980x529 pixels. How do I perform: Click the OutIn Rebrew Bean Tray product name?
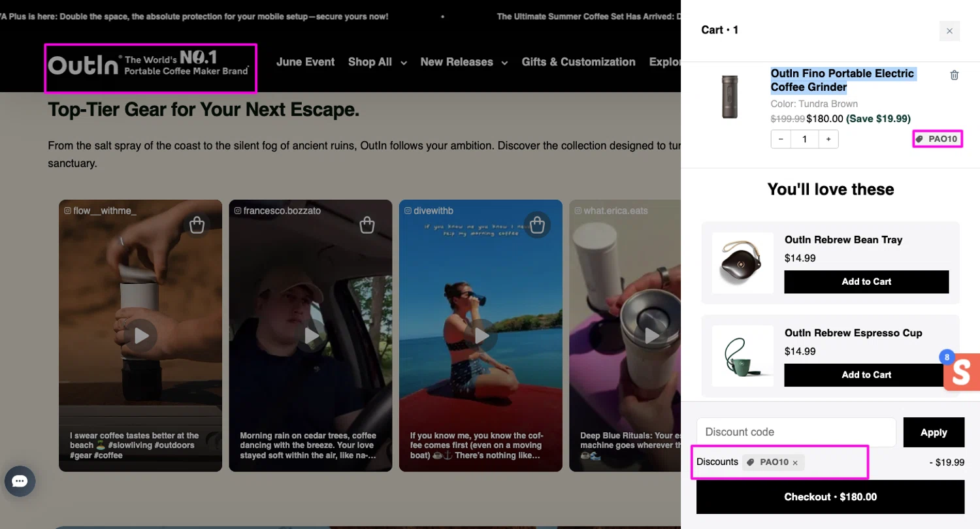tap(843, 240)
